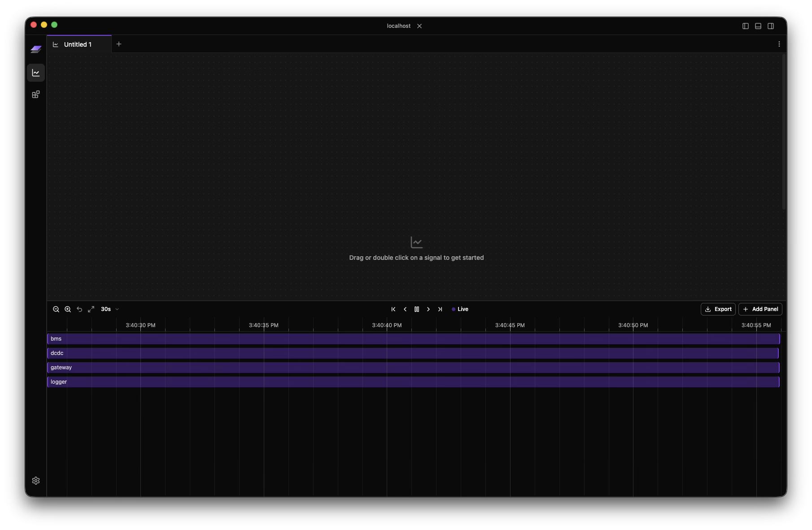Click the app logo at top left
812x530 pixels.
(36, 49)
